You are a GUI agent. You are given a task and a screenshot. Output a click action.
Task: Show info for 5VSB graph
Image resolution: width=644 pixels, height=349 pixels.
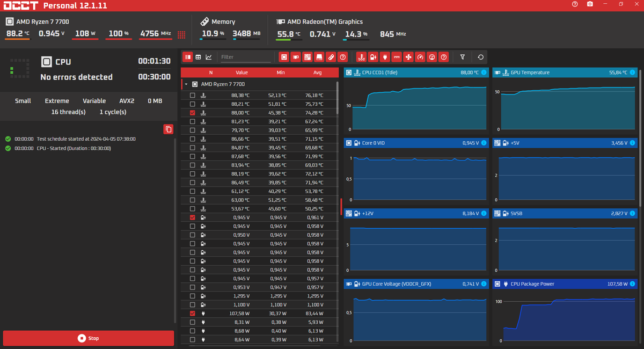pos(632,213)
